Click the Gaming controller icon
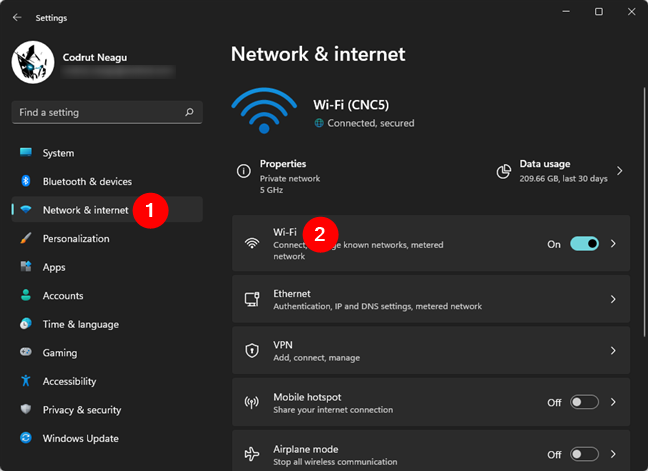Screen dimensions: 648x471 click(26, 352)
